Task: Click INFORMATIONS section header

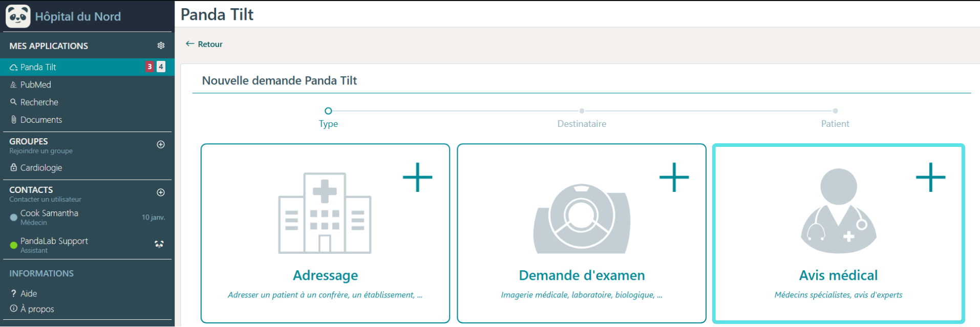Action: click(41, 273)
